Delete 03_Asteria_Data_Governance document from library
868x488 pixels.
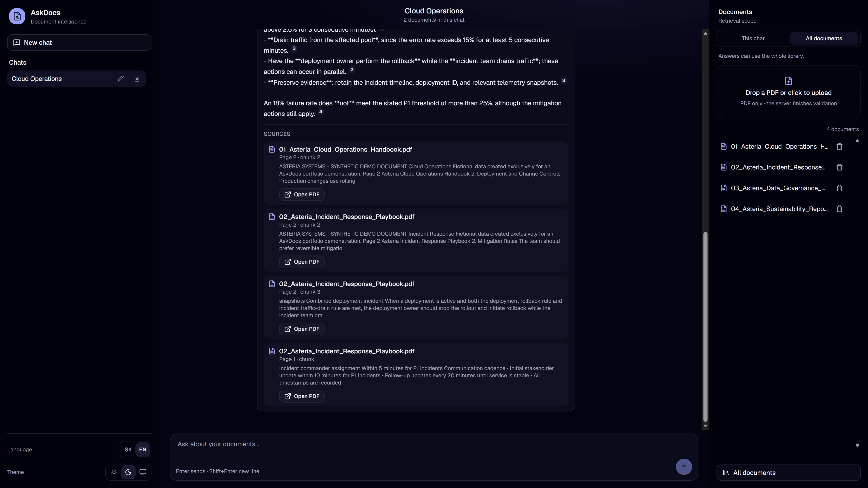[839, 188]
